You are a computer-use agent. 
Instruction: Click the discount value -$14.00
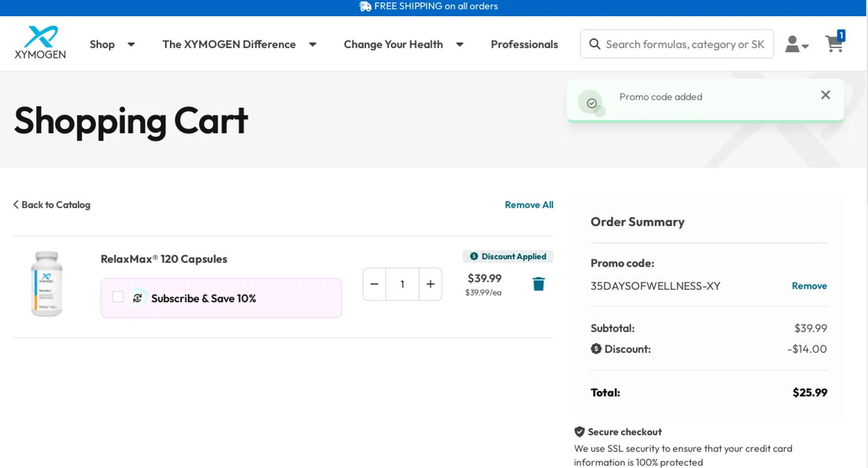[x=807, y=349]
